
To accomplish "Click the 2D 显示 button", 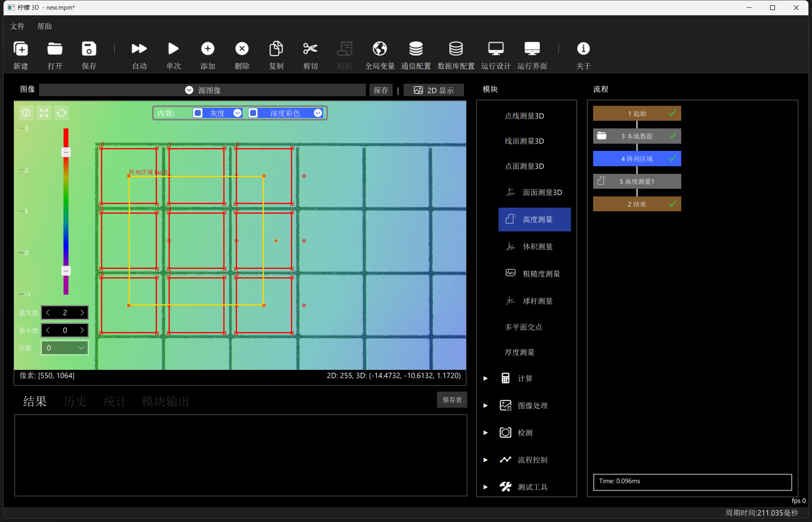I will click(434, 90).
